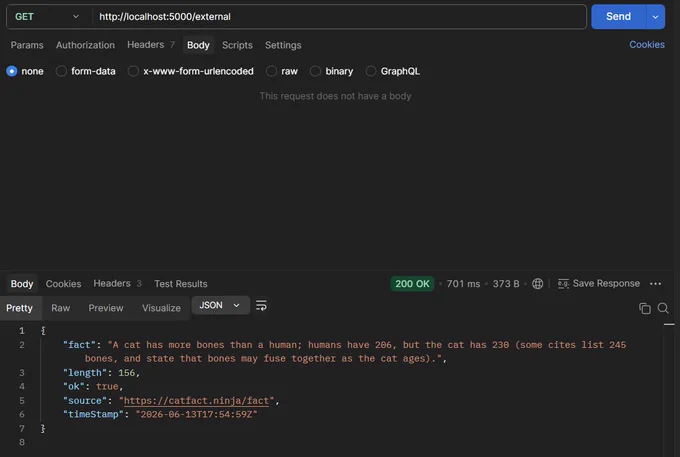Switch to the Authorization tab

[85, 45]
